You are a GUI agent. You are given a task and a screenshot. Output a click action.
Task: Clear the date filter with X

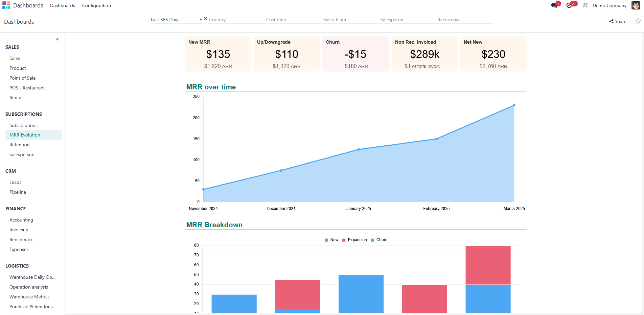(x=206, y=19)
